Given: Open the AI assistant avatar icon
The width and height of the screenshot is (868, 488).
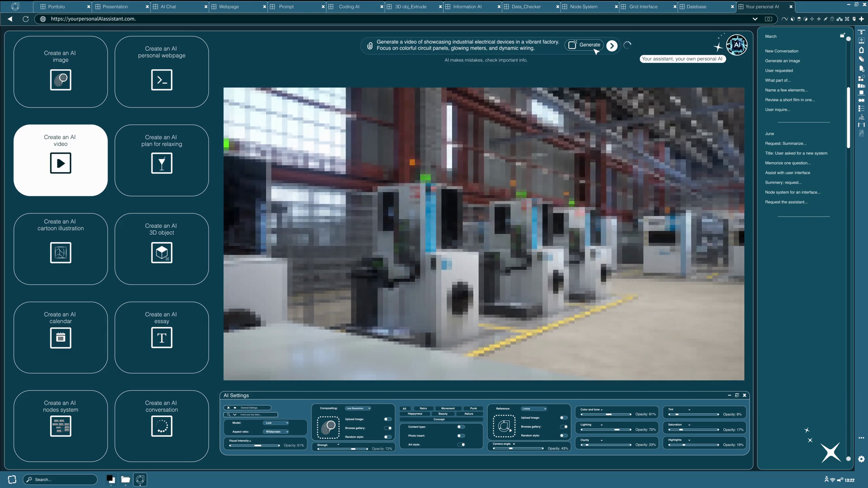Looking at the screenshot, I should 736,45.
